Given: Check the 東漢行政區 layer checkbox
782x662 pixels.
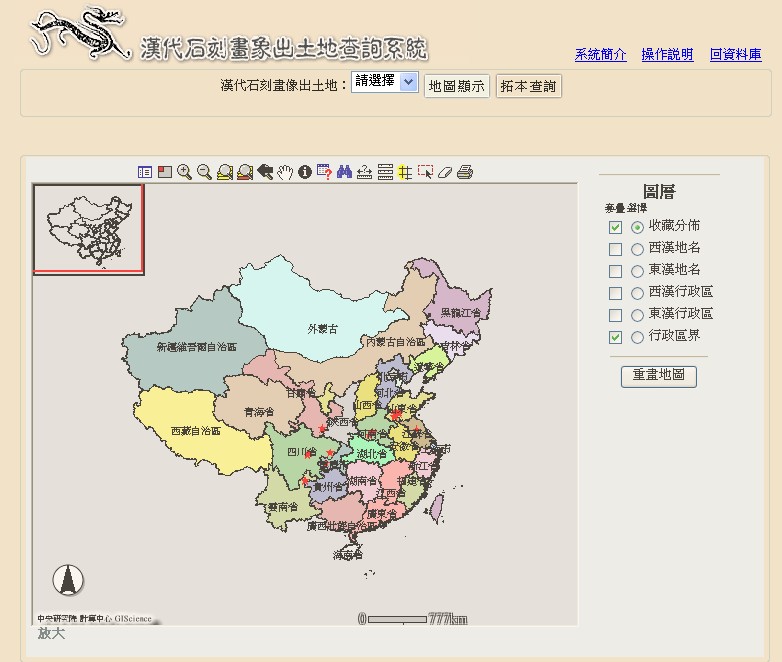Looking at the screenshot, I should (x=616, y=315).
